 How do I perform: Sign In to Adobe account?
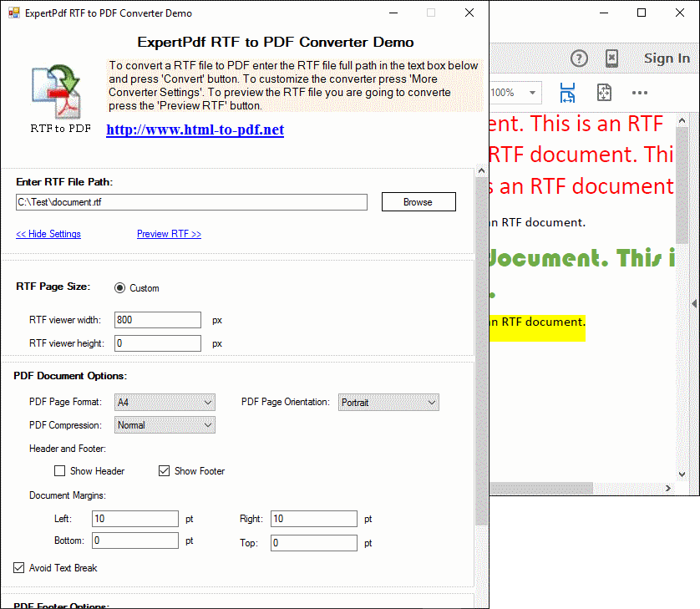tap(667, 58)
